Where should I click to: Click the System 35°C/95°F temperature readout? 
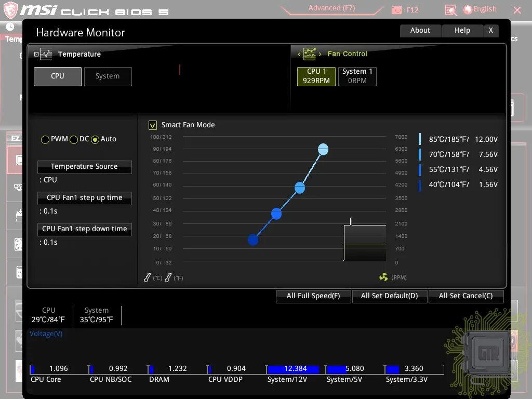point(96,315)
